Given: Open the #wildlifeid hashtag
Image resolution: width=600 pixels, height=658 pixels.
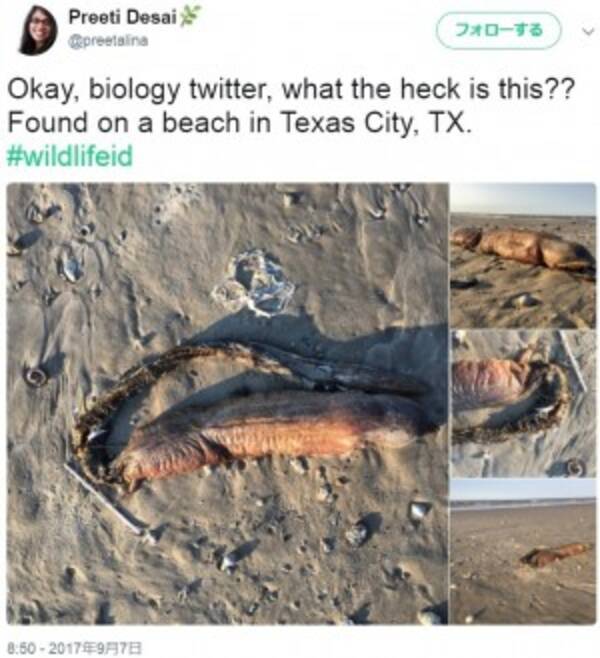Looking at the screenshot, I should [x=70, y=156].
